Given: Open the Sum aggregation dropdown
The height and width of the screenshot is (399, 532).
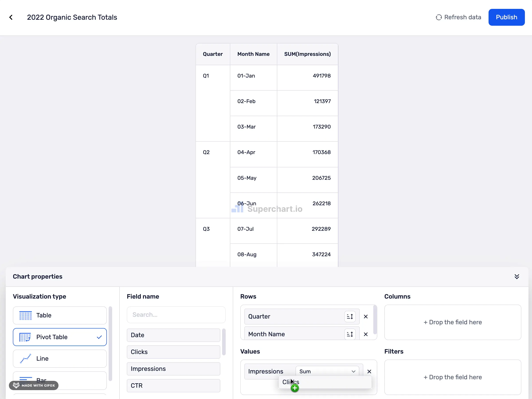Looking at the screenshot, I should 327,371.
